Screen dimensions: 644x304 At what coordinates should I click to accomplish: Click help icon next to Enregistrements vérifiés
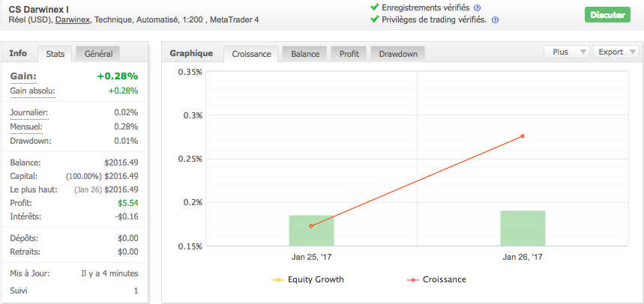477,7
